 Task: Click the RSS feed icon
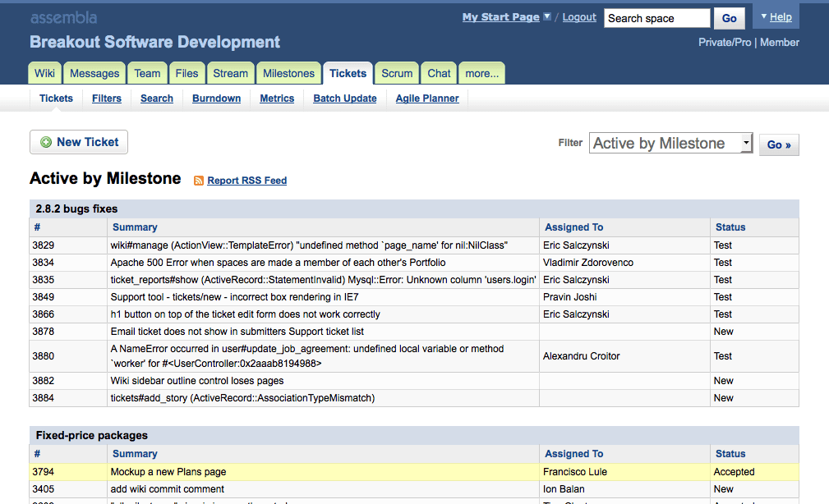coord(199,181)
